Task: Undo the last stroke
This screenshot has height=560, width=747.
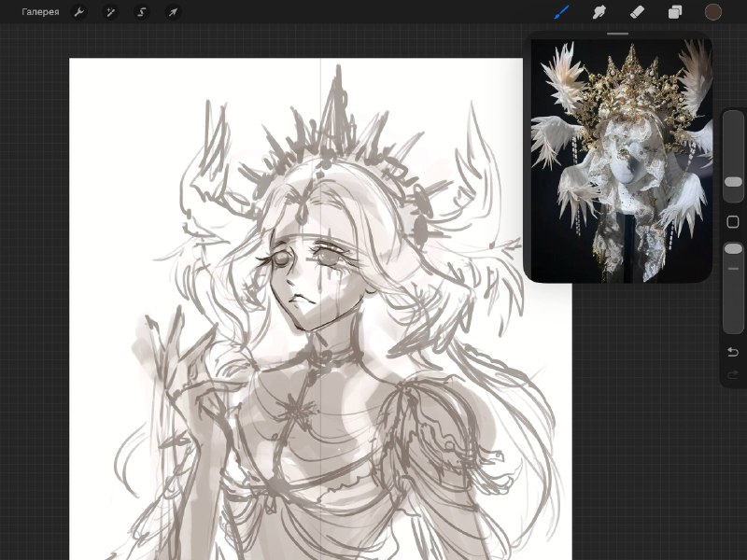Action: click(x=733, y=352)
